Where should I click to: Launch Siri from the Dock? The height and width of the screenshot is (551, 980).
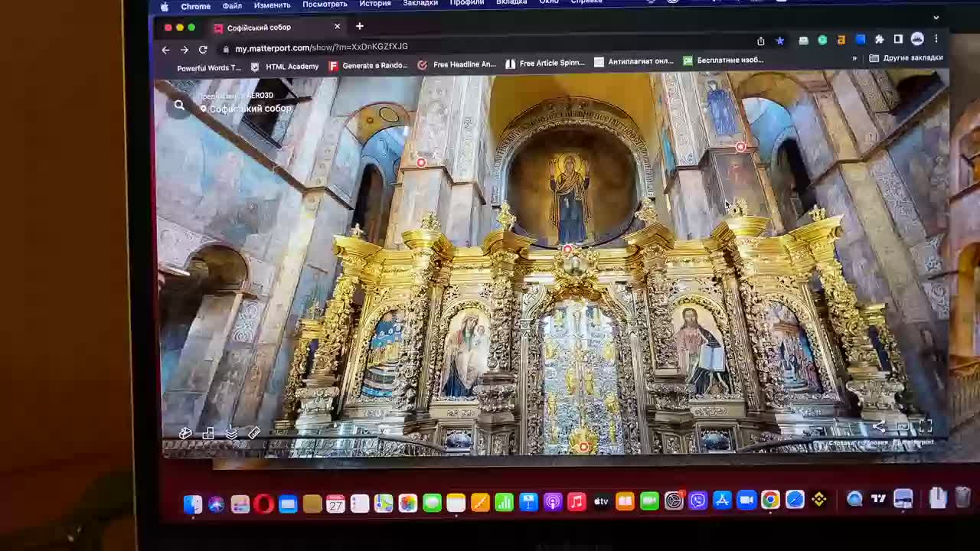(216, 504)
